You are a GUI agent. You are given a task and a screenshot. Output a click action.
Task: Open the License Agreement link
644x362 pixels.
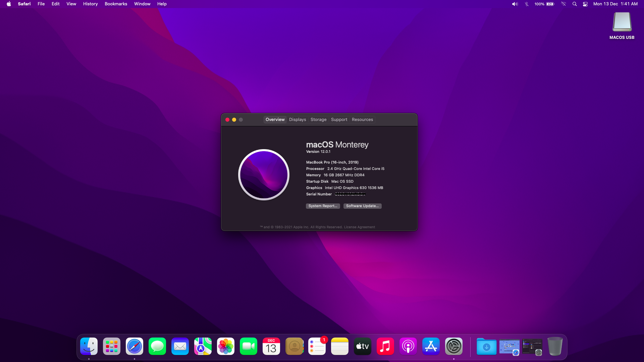359,227
